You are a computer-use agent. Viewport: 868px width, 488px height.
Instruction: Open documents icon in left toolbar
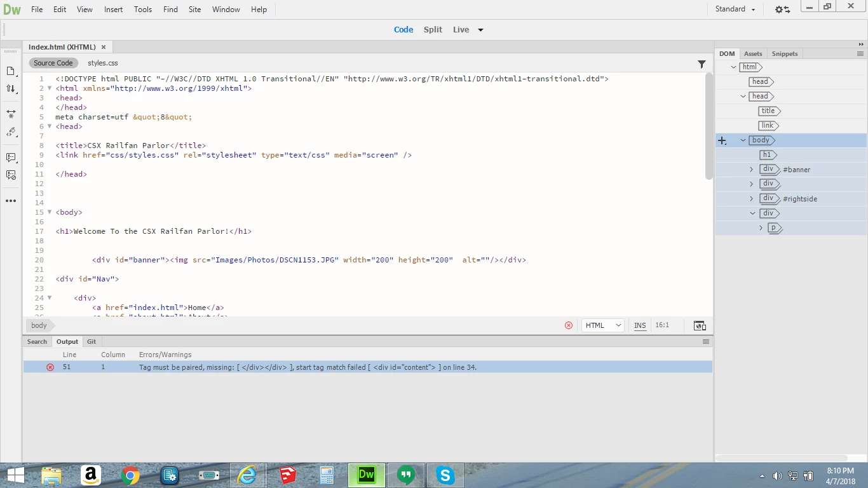tap(11, 71)
